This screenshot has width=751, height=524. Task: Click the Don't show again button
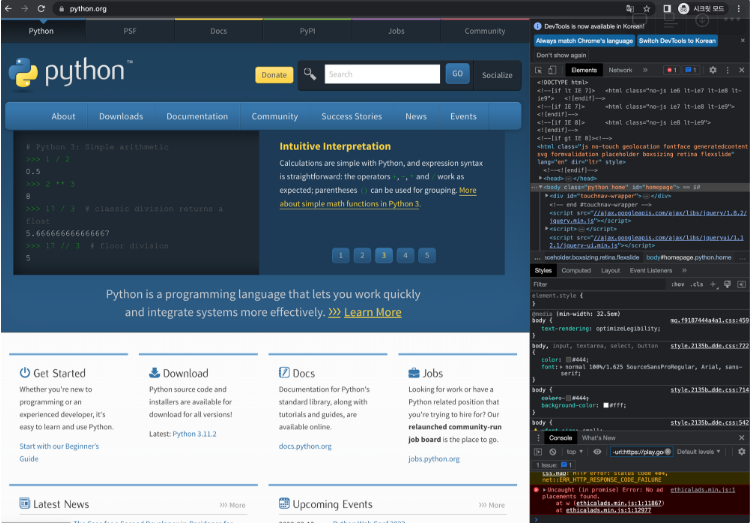pyautogui.click(x=561, y=55)
